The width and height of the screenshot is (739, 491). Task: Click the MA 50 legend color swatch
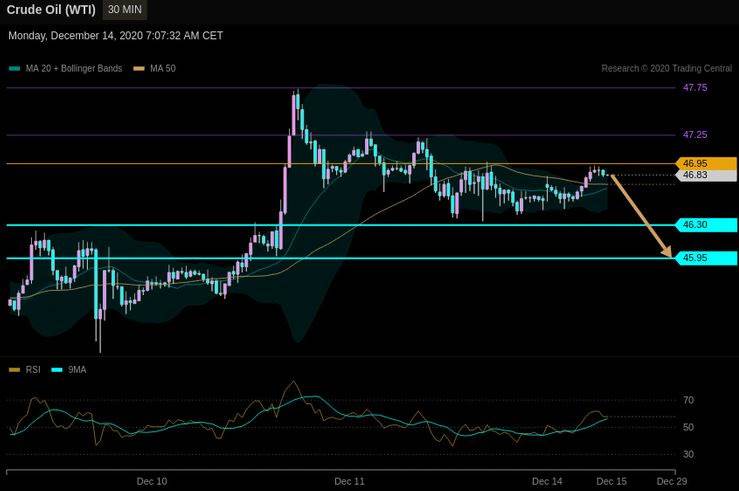tap(139, 69)
